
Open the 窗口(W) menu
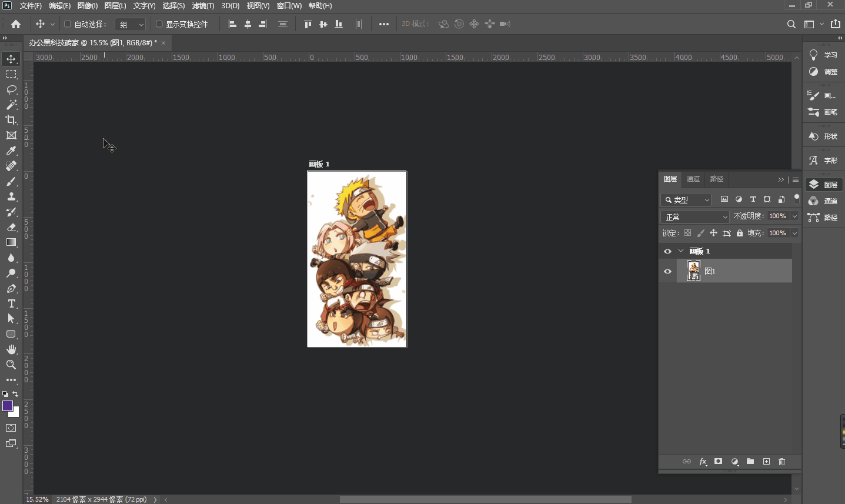tap(289, 5)
